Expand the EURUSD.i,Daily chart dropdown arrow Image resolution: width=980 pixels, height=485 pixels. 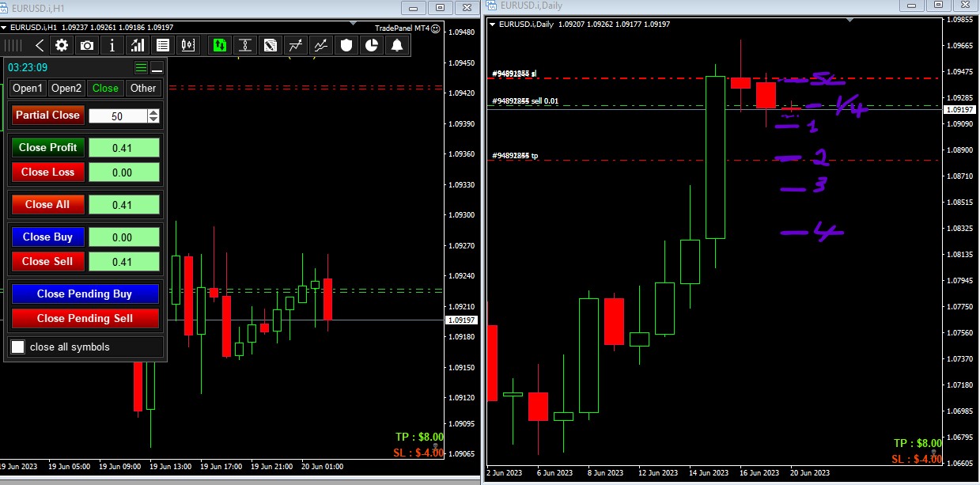[x=494, y=24]
